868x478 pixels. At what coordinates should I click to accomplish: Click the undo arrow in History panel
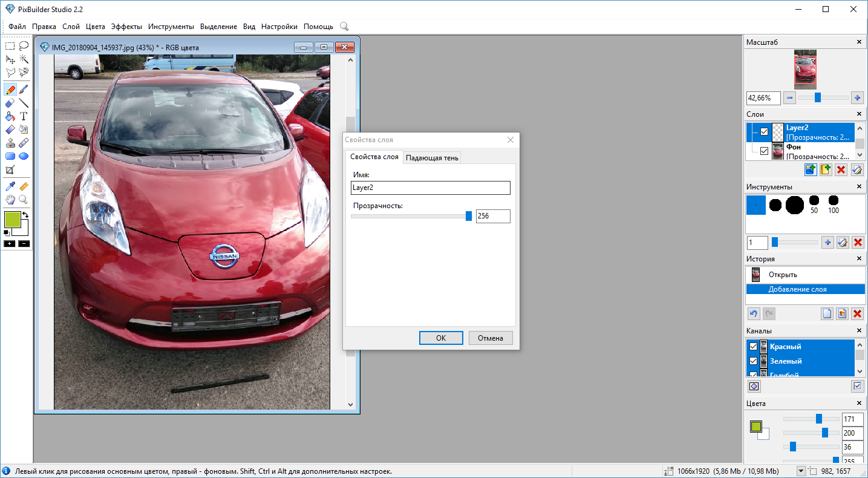(x=754, y=313)
